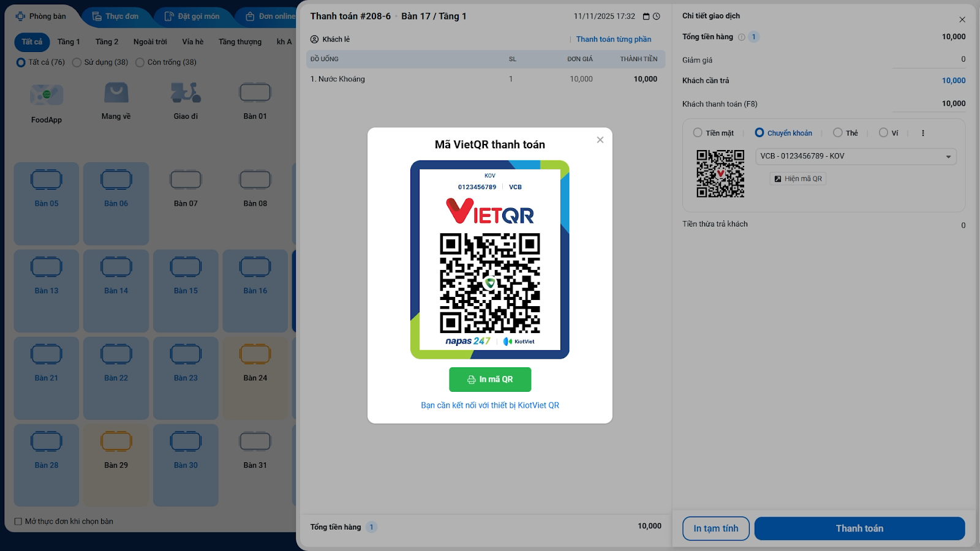The height and width of the screenshot is (551, 980).
Task: Click the large VietQR code image
Action: (x=490, y=283)
